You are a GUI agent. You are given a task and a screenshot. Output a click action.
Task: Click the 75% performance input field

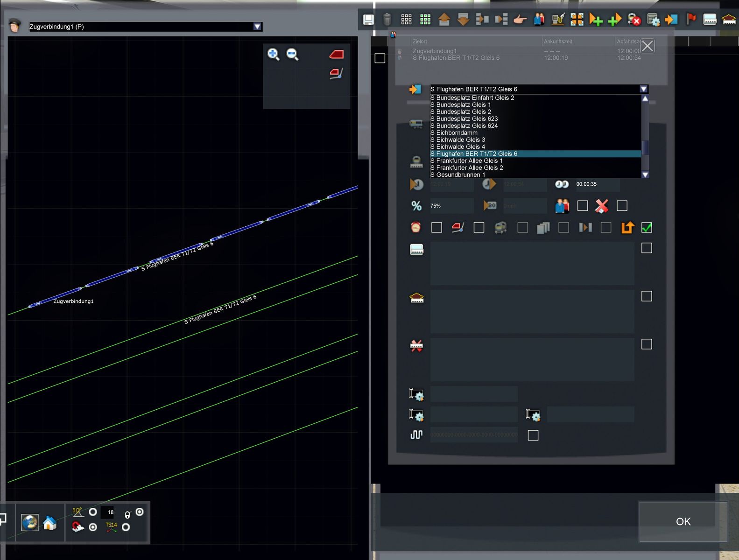tap(451, 206)
